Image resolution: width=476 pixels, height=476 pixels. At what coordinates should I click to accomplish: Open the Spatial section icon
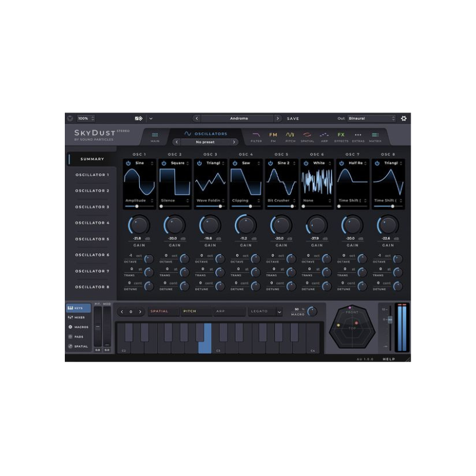306,133
